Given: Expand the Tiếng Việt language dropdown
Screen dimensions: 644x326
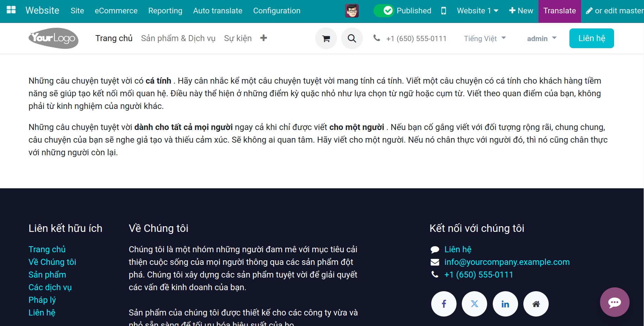Looking at the screenshot, I should pyautogui.click(x=485, y=38).
